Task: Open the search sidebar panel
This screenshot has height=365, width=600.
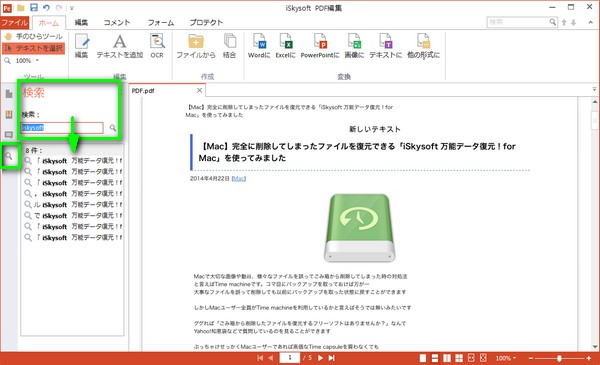Action: coord(9,155)
